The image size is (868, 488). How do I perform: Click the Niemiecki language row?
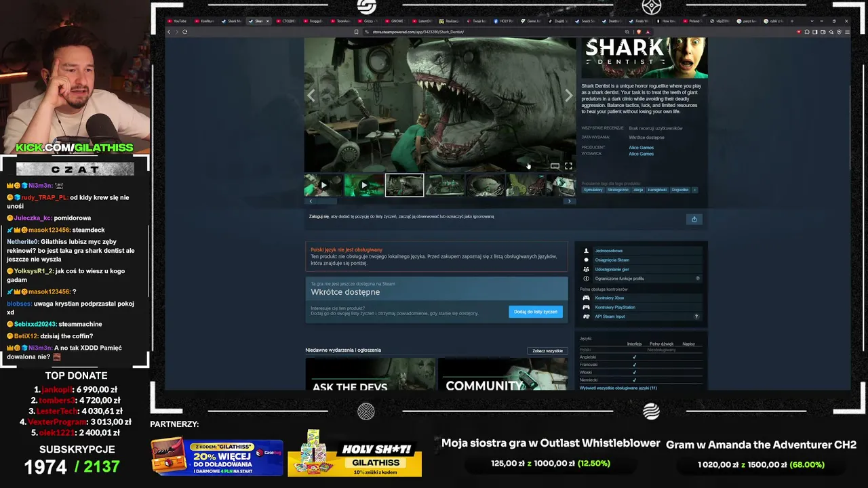click(x=641, y=380)
